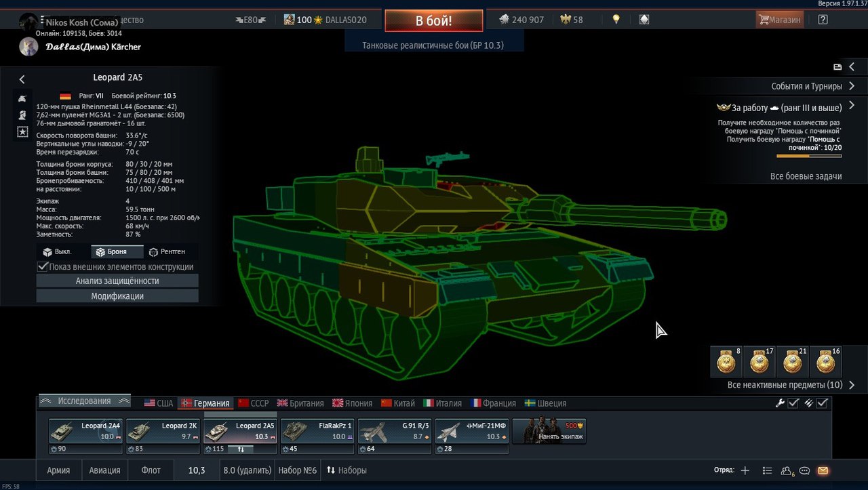
Task: Select the medal item with count 17
Action: pos(759,362)
